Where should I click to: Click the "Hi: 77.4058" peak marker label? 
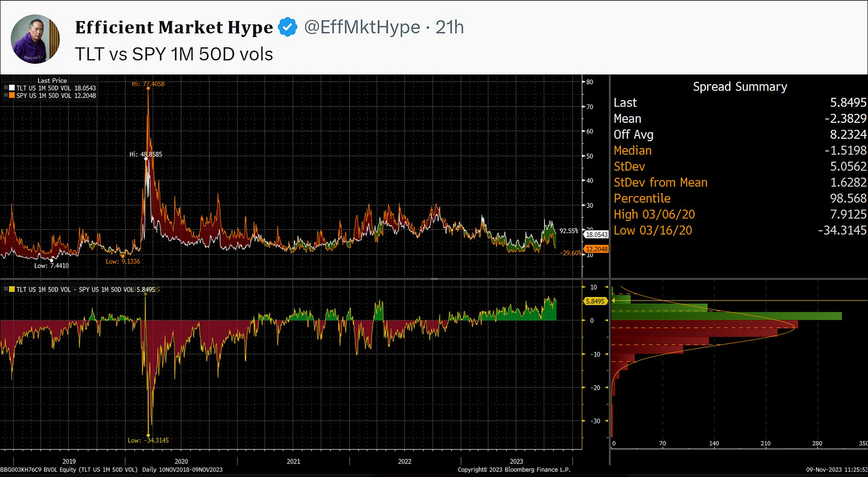click(x=148, y=85)
